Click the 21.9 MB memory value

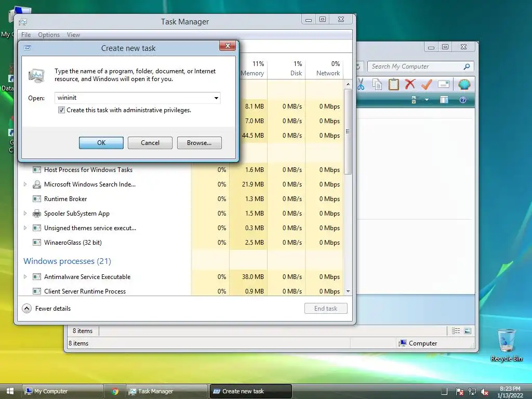click(253, 184)
